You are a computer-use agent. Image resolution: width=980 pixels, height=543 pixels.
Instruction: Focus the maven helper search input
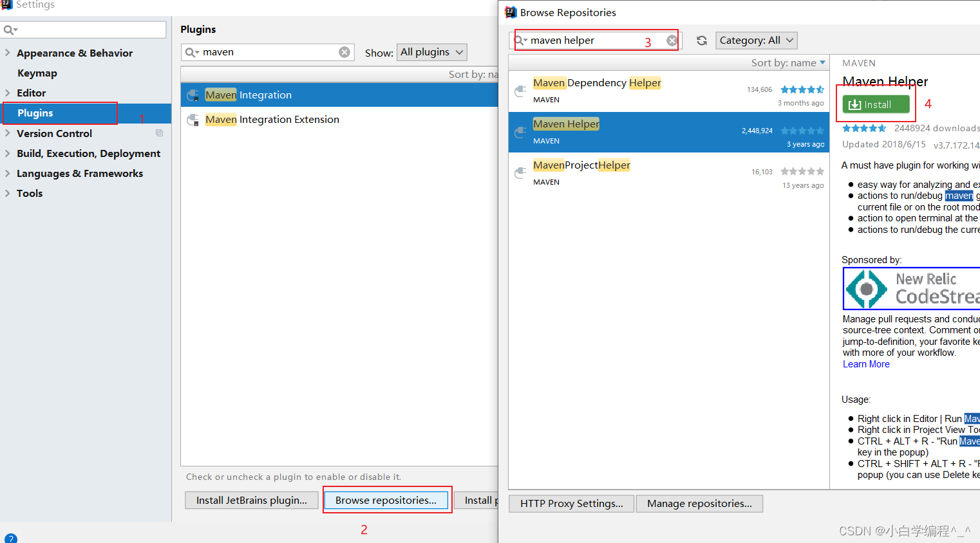[x=597, y=41]
